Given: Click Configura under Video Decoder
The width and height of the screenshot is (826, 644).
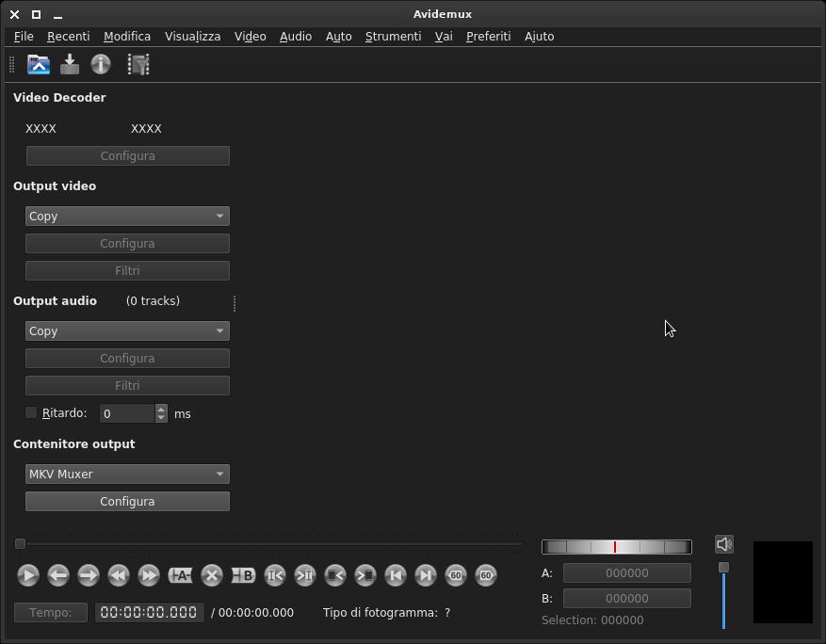Looking at the screenshot, I should (128, 156).
